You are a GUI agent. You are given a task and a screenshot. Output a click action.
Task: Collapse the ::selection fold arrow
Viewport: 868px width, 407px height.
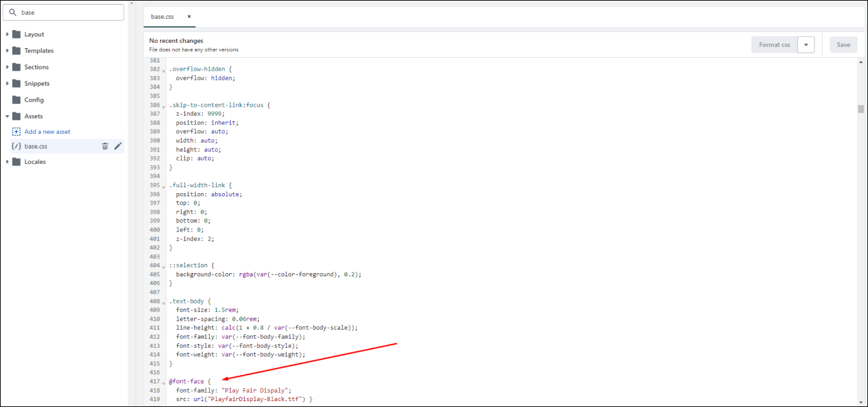pos(164,266)
